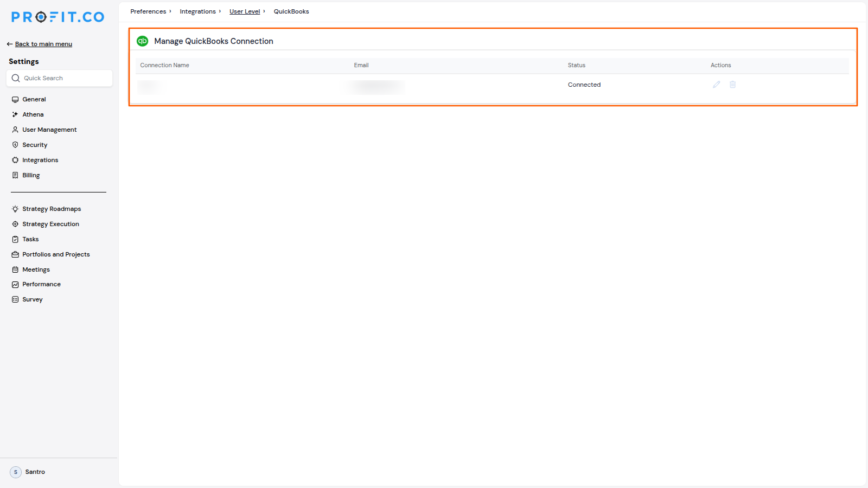Click the Tasks checklist icon
This screenshot has height=488, width=868.
pyautogui.click(x=15, y=239)
